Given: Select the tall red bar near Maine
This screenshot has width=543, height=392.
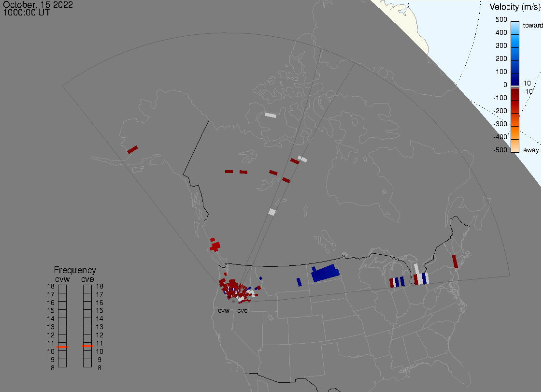Looking at the screenshot, I should 455,261.
